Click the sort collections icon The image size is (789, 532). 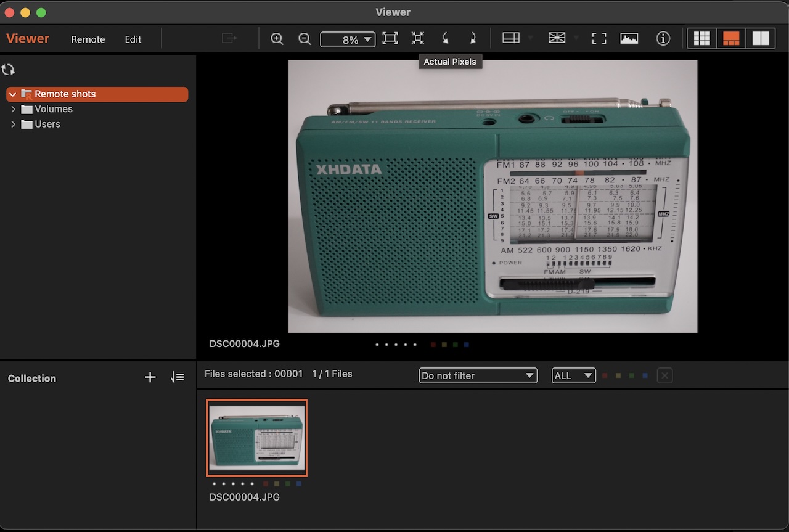[178, 377]
